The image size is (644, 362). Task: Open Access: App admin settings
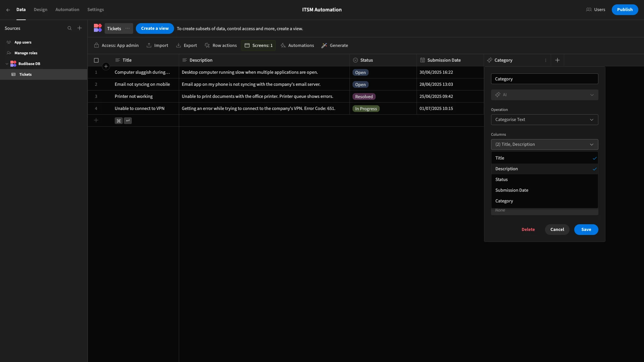click(116, 46)
